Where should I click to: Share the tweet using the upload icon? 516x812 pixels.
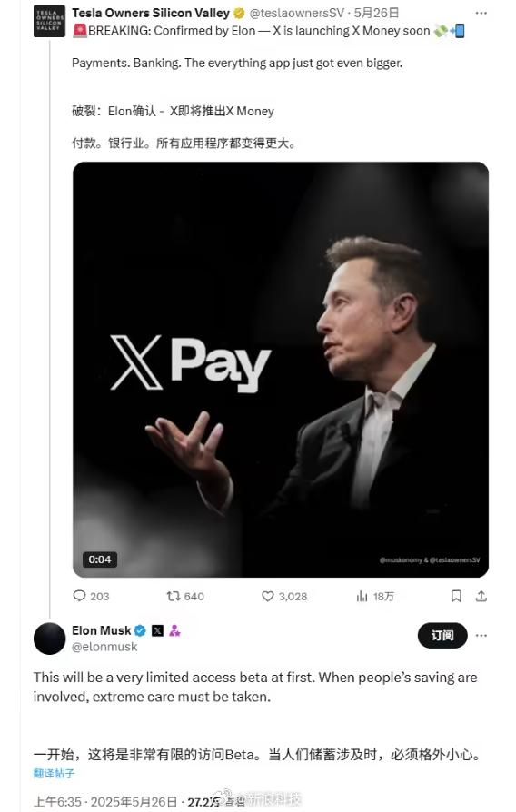(x=481, y=596)
